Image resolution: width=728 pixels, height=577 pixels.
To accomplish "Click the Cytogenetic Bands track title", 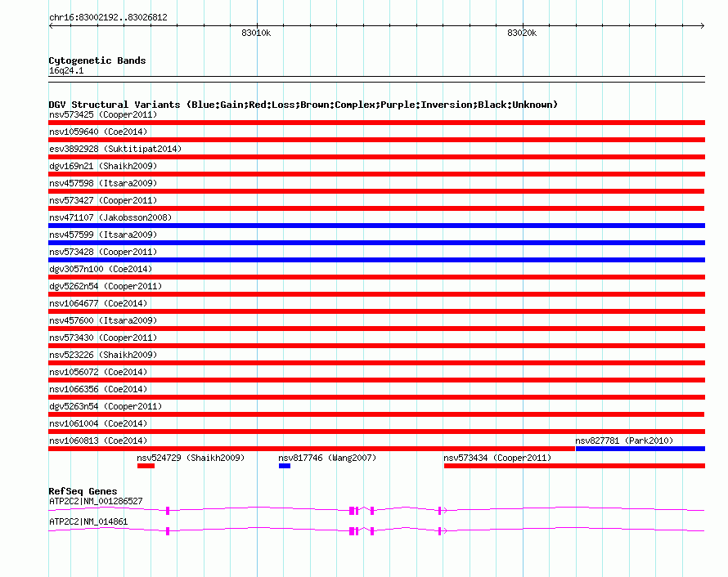I will click(97, 60).
